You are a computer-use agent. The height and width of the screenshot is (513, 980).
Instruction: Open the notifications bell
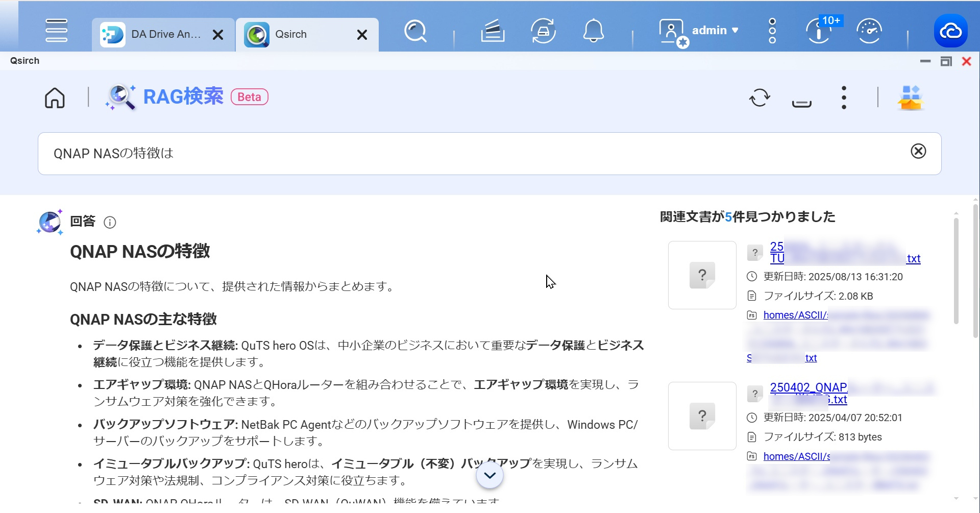pos(594,31)
